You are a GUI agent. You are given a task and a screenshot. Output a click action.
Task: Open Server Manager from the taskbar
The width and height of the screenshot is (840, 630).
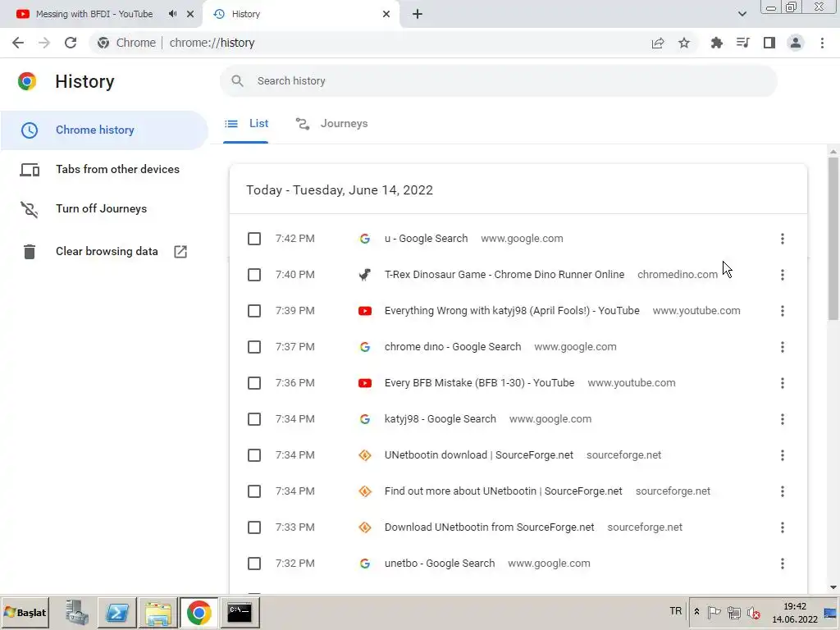[76, 612]
